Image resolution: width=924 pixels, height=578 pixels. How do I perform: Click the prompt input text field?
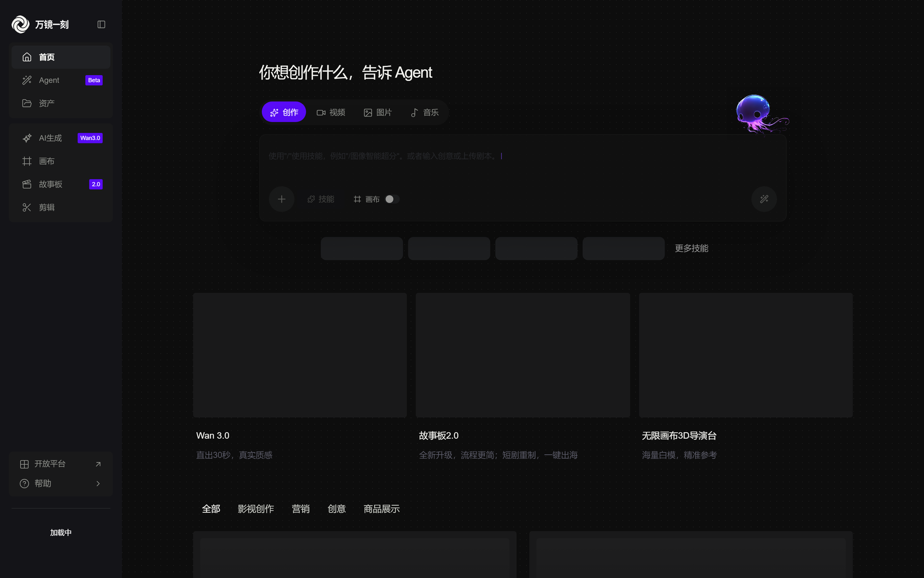click(x=522, y=157)
